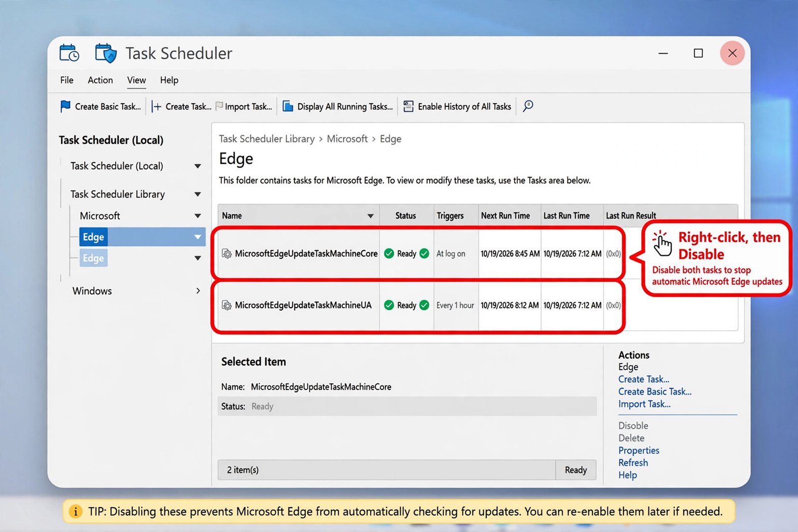
Task: Sort by the Next Run Time column header
Action: point(510,216)
